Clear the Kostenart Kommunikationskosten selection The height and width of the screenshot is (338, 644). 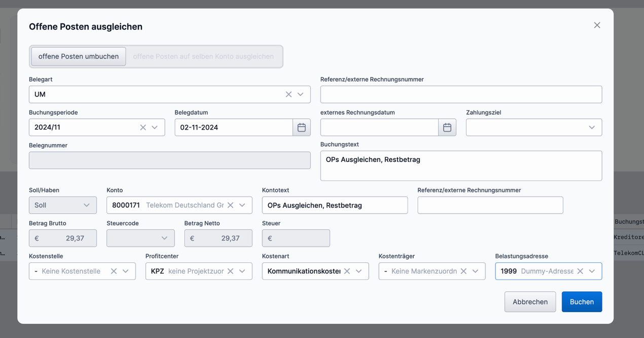tap(347, 271)
